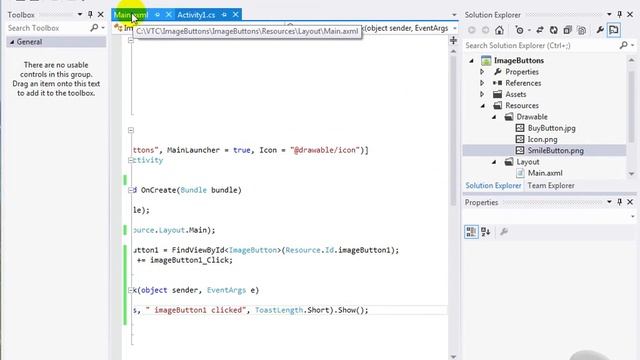Click the Forward navigation icon in Solution Explorer
The height and width of the screenshot is (360, 640).
485,30
